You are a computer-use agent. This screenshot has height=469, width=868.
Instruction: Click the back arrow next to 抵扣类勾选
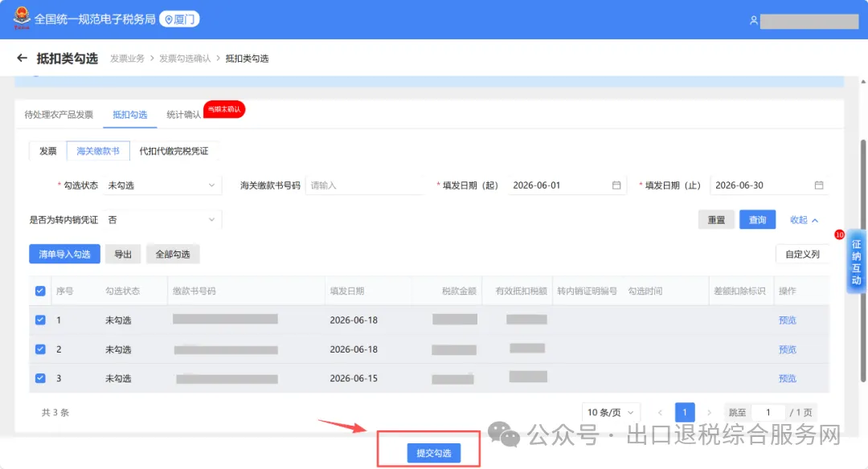tap(23, 58)
